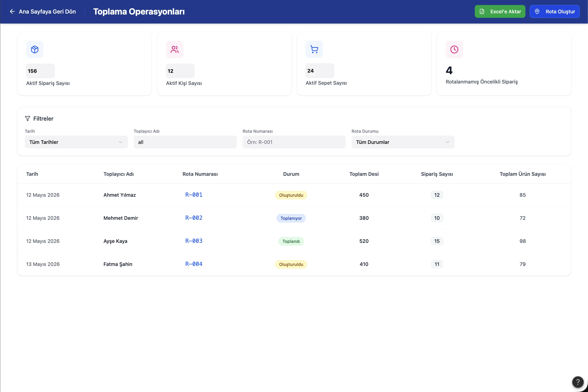Click the Durum column header
Screen dimensions: 588x392
291,174
